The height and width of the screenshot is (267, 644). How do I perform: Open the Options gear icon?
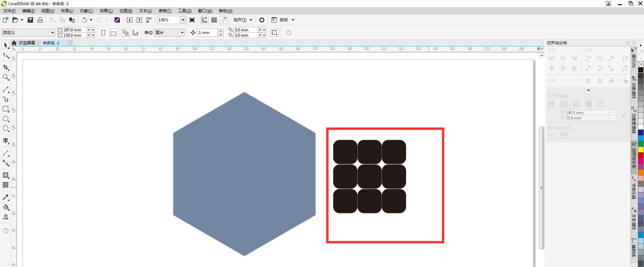pyautogui.click(x=262, y=20)
